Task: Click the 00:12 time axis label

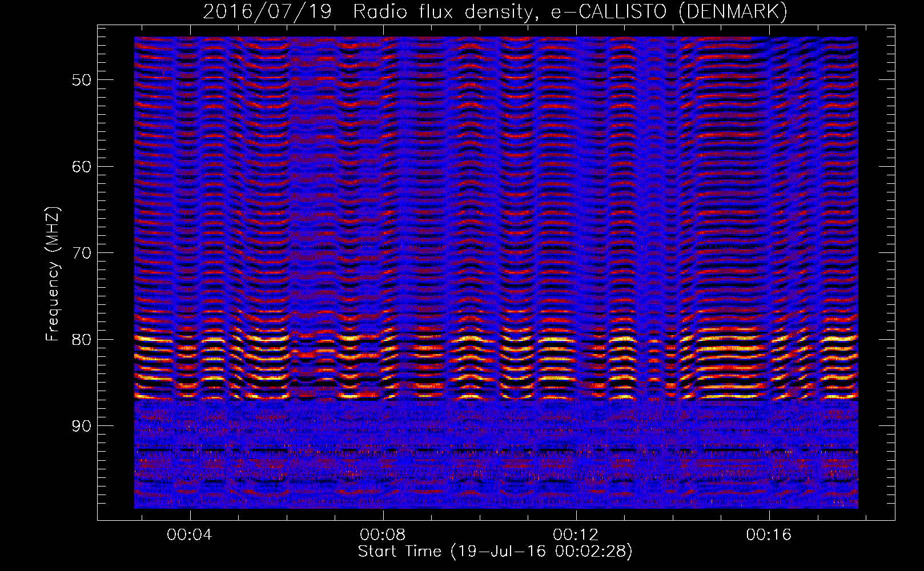Action: (576, 534)
